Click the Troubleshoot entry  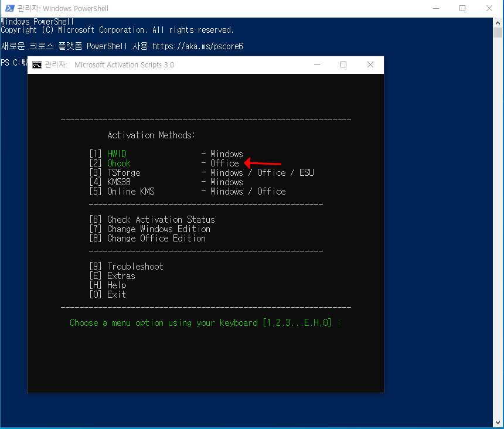pos(127,267)
